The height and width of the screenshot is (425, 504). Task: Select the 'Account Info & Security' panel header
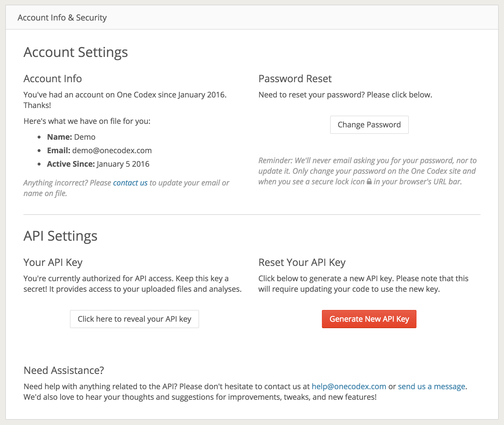(62, 18)
